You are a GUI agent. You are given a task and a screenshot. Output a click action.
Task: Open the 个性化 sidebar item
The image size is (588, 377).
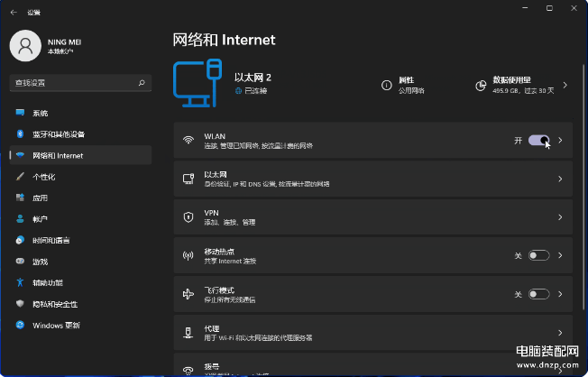44,177
